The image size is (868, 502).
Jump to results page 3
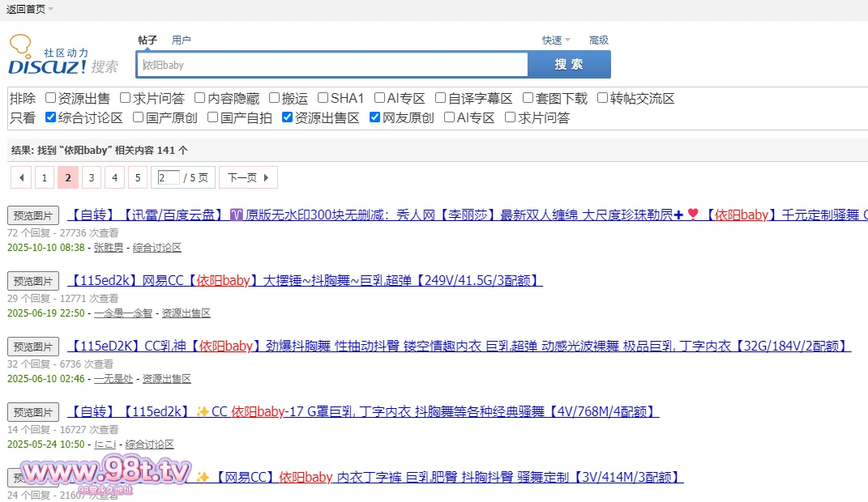(92, 177)
